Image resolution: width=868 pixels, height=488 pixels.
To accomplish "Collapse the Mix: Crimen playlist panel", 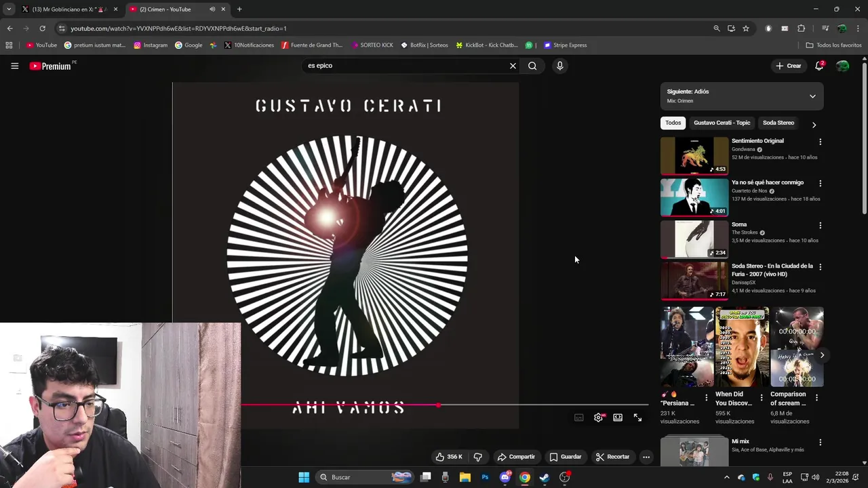I will click(812, 96).
